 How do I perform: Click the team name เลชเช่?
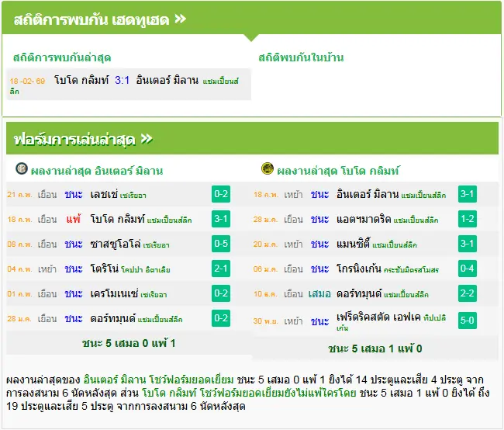[x=104, y=194]
